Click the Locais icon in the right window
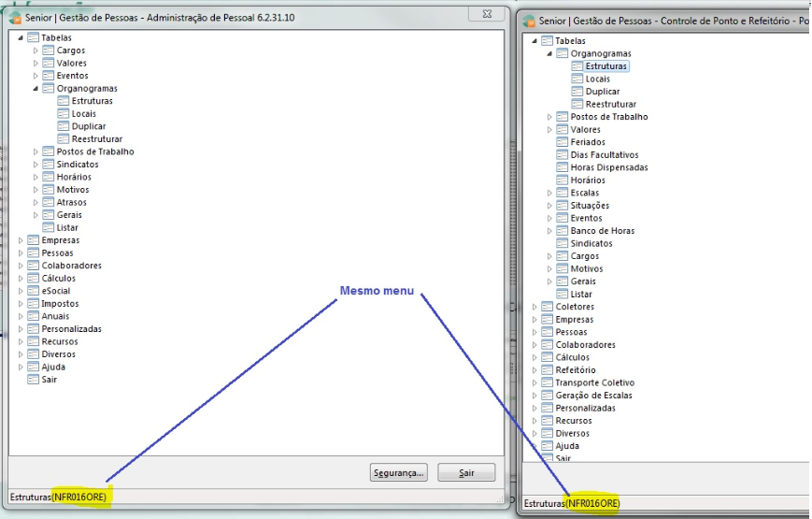This screenshot has height=519, width=812. 577,79
